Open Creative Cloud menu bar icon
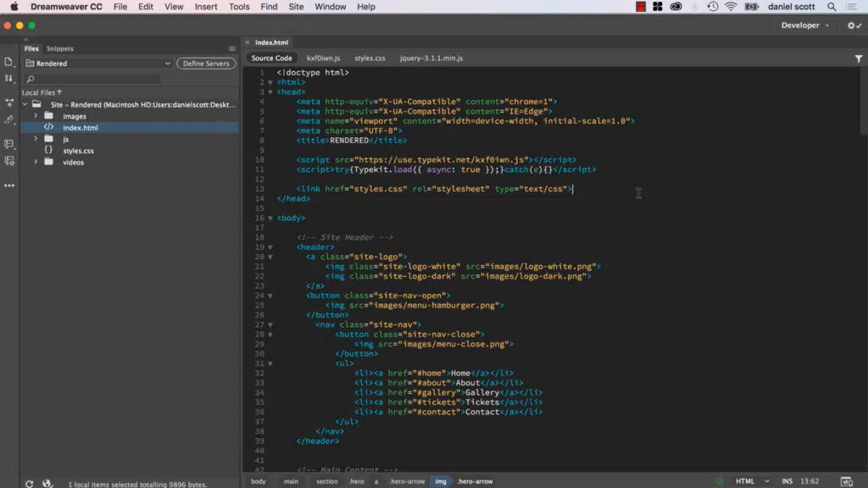 (x=676, y=7)
